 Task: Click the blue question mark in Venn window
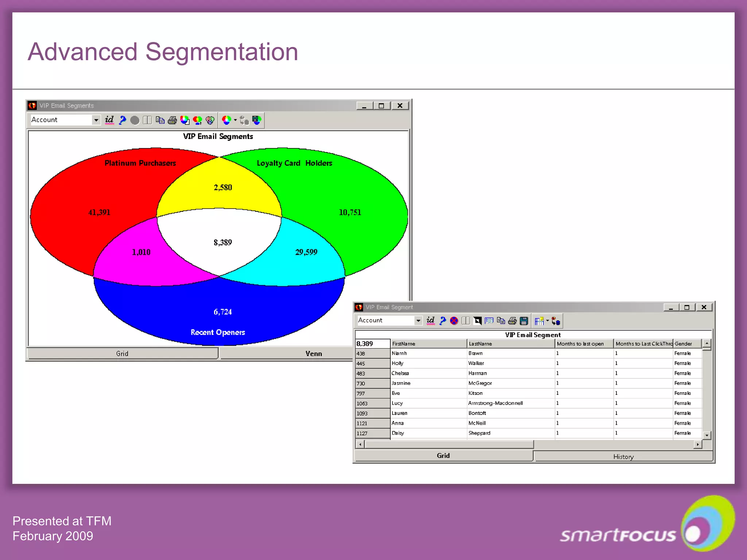[122, 120]
